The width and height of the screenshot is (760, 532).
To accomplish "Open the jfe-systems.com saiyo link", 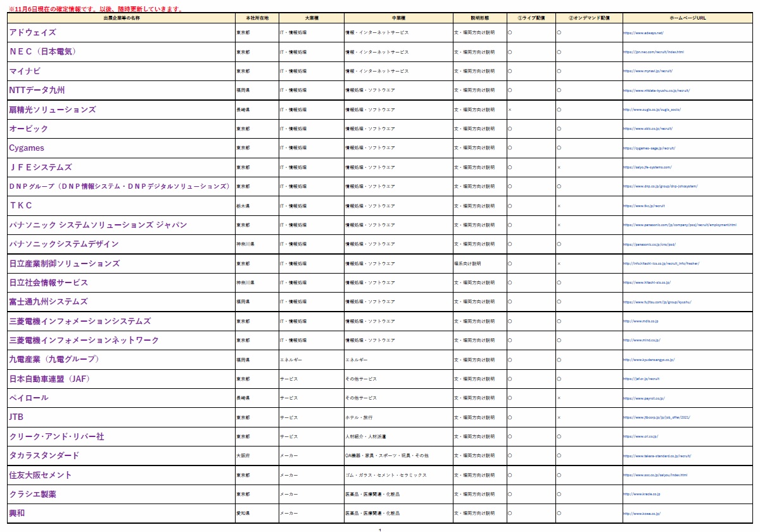I will pos(647,167).
